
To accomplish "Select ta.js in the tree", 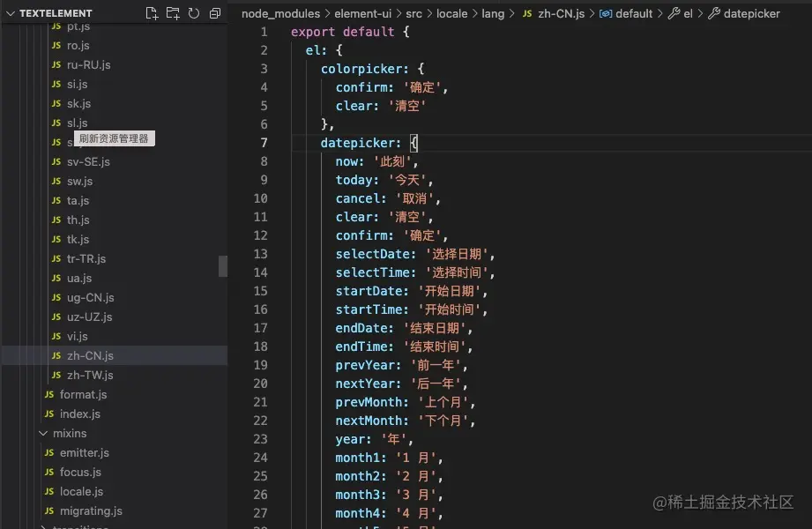I will coord(78,200).
